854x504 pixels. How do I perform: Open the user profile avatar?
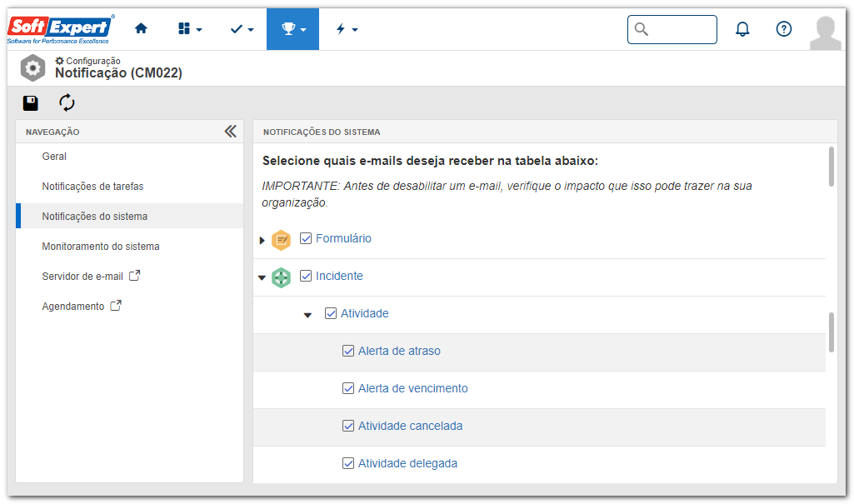click(x=826, y=32)
